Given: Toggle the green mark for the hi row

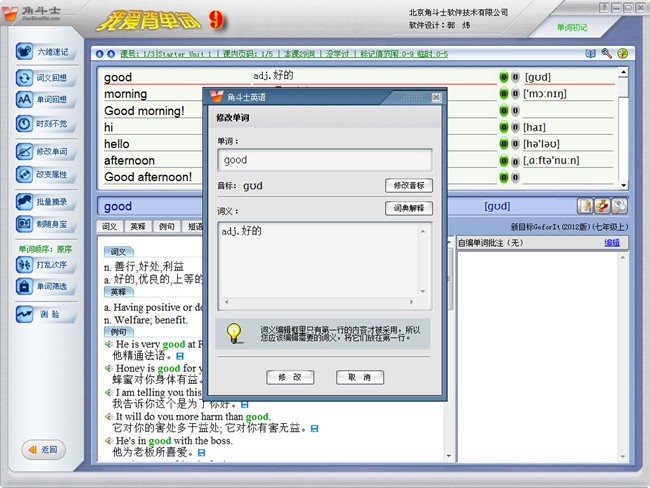Looking at the screenshot, I should tap(504, 127).
